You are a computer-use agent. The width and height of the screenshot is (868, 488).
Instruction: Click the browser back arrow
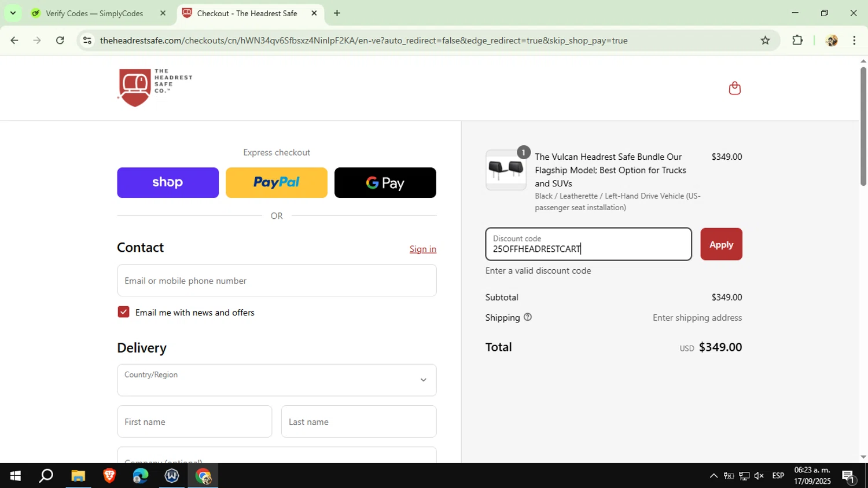point(14,41)
